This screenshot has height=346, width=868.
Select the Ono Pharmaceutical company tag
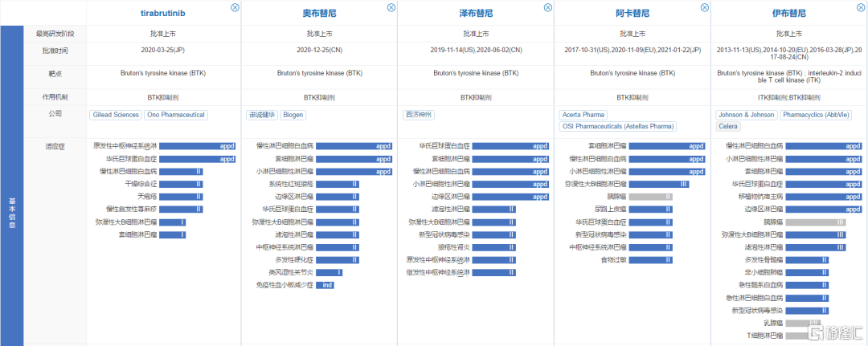pos(176,115)
